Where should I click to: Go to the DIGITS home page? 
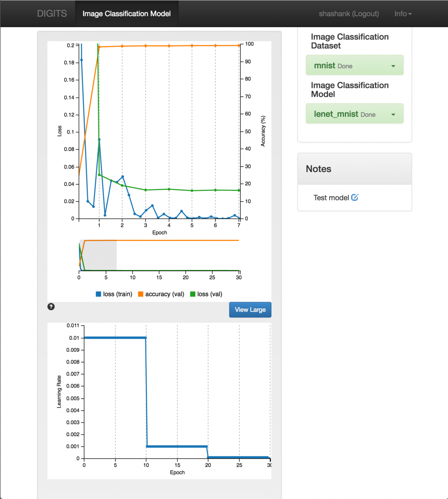[x=52, y=14]
